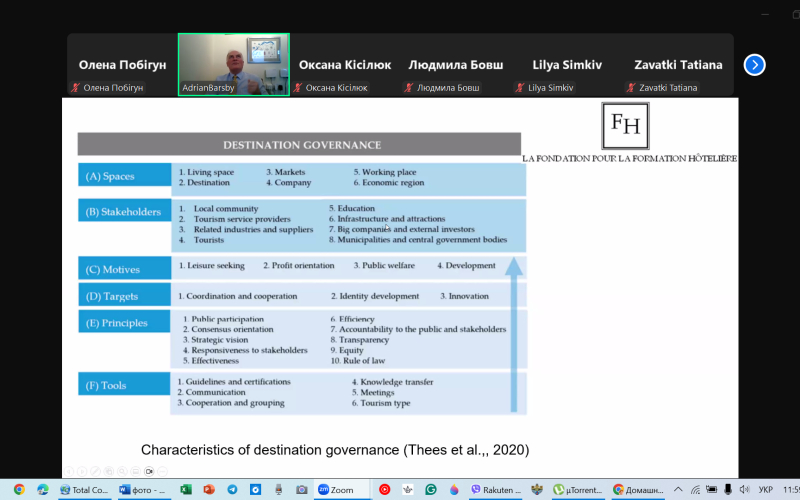The width and height of the screenshot is (800, 500).
Task: Click the (A) Spaces label
Action: pos(124,176)
